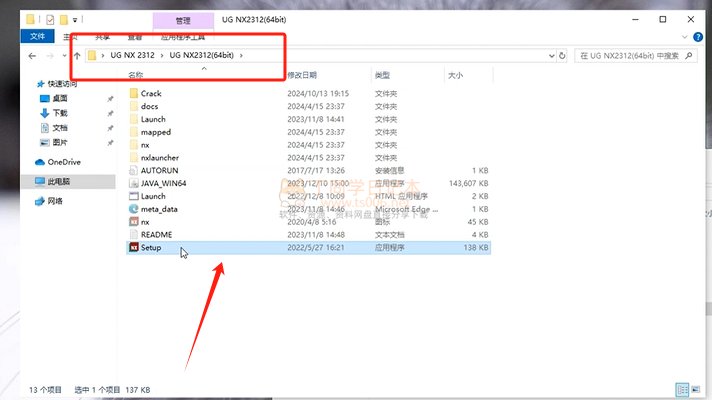Go up one folder level
The width and height of the screenshot is (712, 400).
tap(77, 55)
